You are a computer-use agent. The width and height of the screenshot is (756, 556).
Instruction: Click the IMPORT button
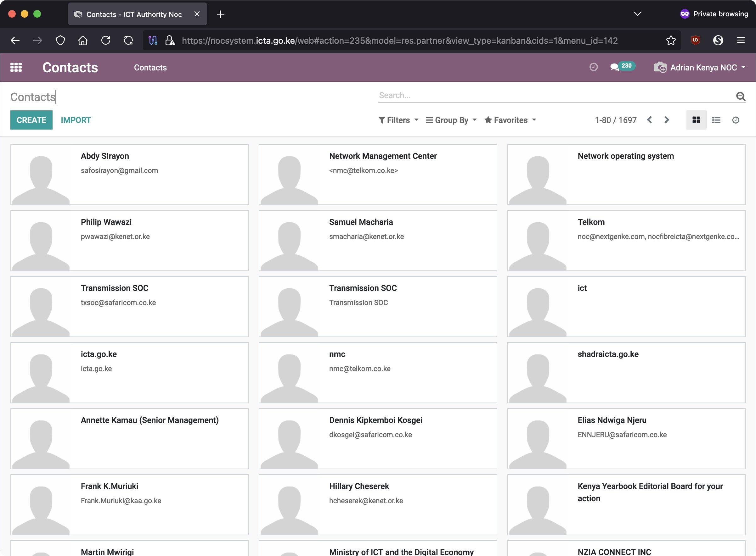click(76, 120)
